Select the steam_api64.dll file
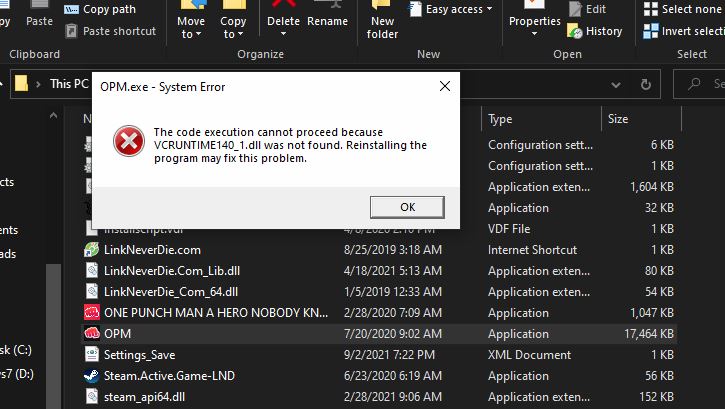The width and height of the screenshot is (725, 409). pos(144,397)
